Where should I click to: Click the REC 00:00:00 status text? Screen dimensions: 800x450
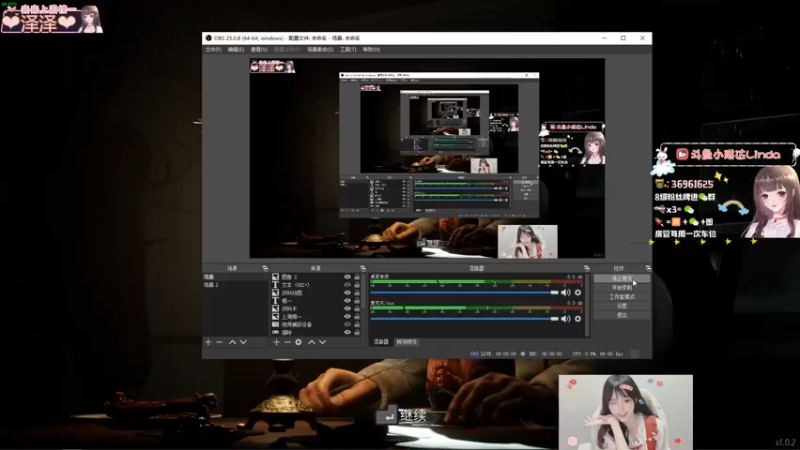(x=541, y=354)
